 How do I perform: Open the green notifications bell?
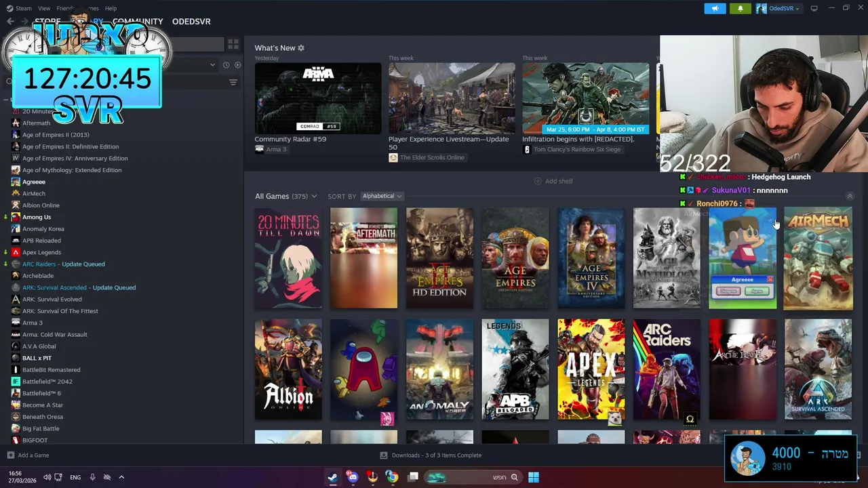(740, 8)
